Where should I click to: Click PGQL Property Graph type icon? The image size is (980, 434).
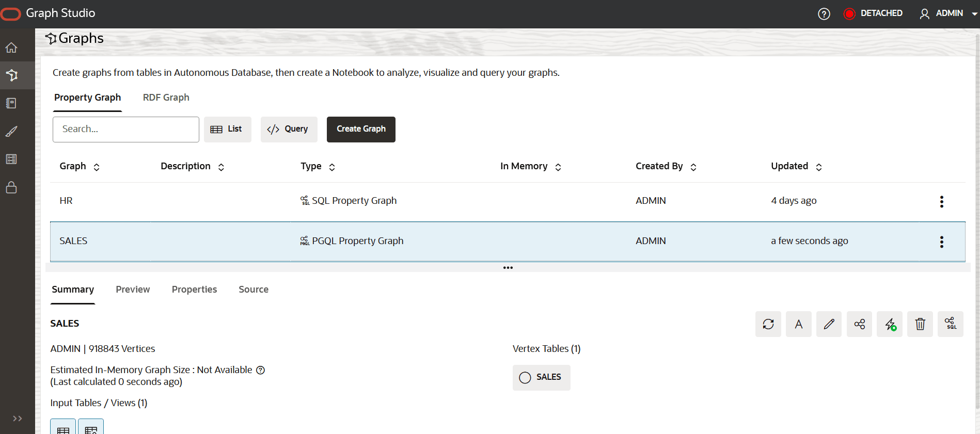pyautogui.click(x=305, y=240)
